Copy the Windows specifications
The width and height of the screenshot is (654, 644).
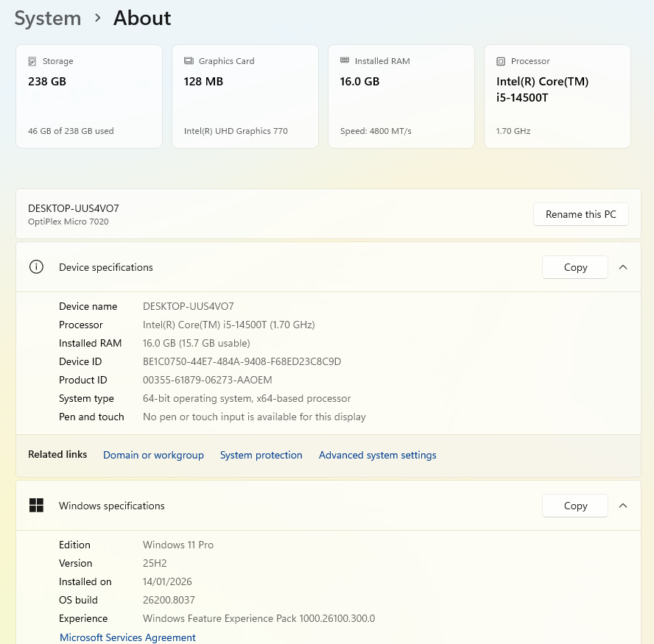574,506
